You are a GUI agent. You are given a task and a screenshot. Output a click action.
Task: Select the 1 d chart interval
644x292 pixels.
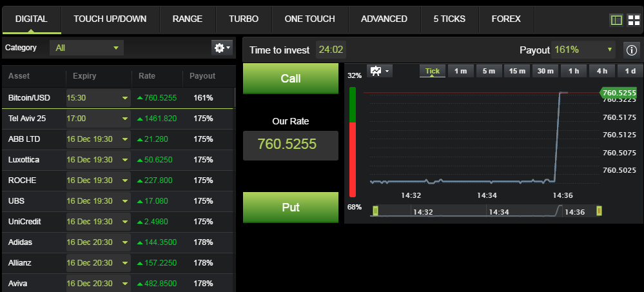(x=630, y=71)
